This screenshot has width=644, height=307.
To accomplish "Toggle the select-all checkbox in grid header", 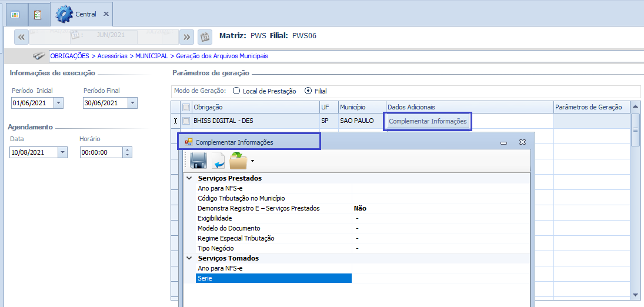I will [x=186, y=107].
